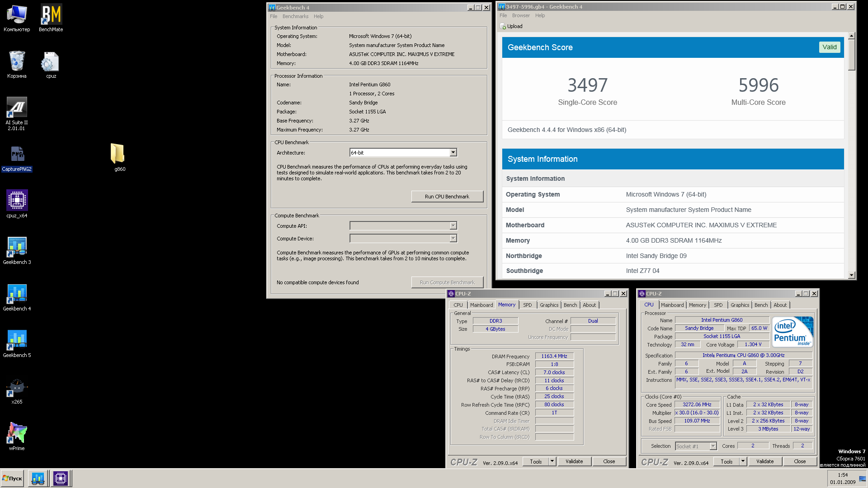Launch BenchMate from desktop
The height and width of the screenshot is (488, 868).
pyautogui.click(x=51, y=19)
